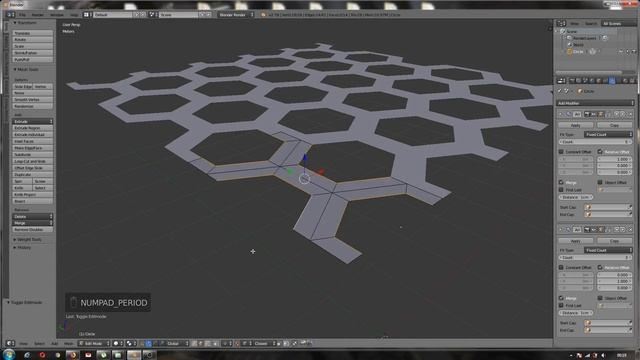Open the Global orientation dropdown
Viewport: 640px width, 360px height.
pos(176,344)
